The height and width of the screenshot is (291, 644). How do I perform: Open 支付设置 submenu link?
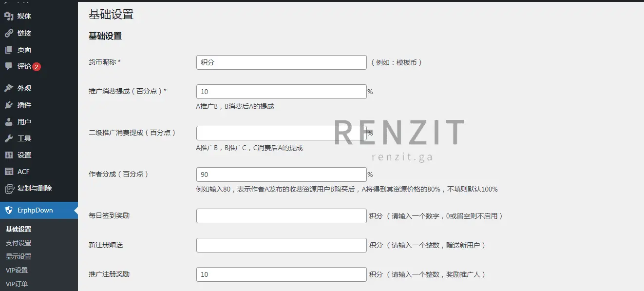(19, 243)
